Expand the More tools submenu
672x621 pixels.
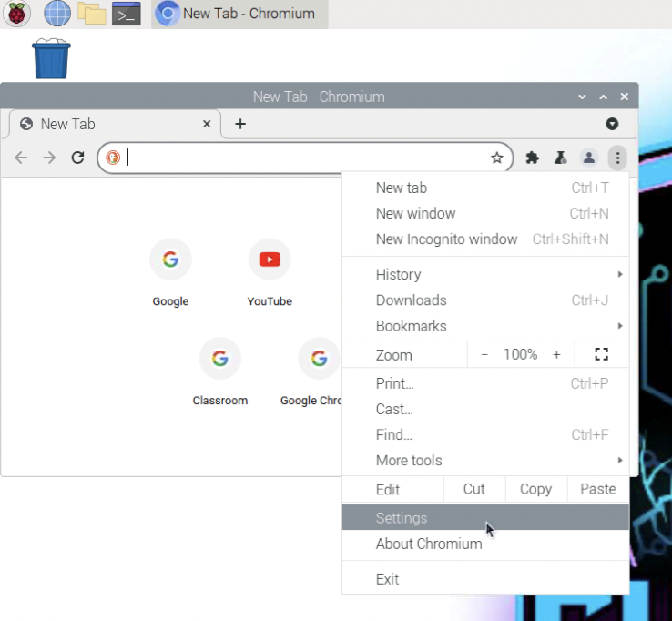(485, 460)
